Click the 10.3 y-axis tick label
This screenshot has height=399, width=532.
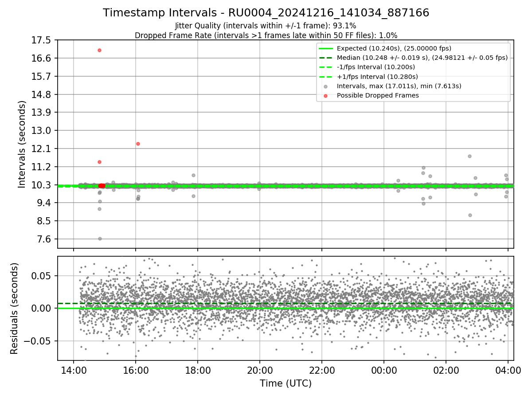[x=42, y=185]
